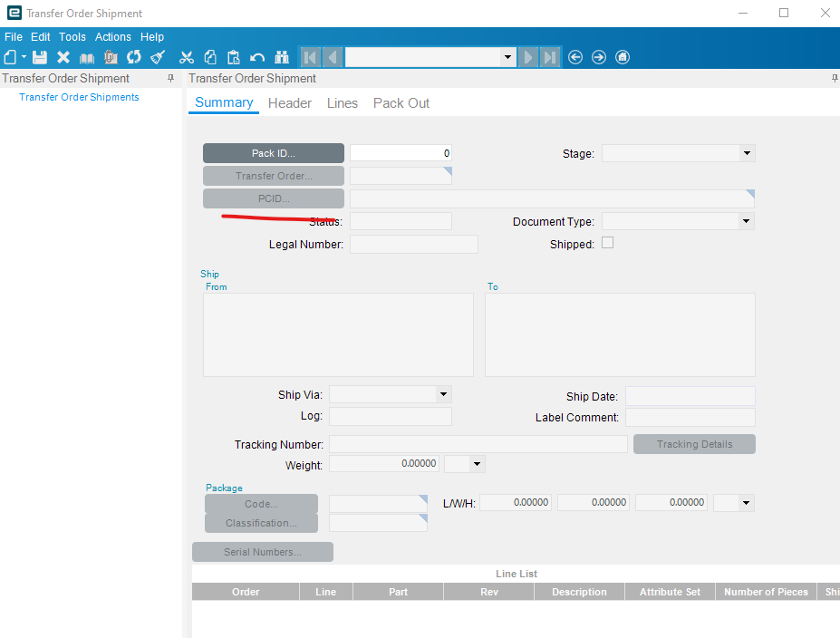The image size is (840, 638).
Task: Click the Cut scissors icon
Action: 187,57
